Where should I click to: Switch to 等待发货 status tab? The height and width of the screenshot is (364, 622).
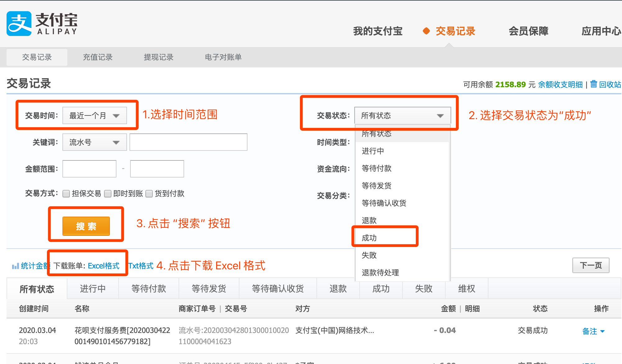(209, 289)
